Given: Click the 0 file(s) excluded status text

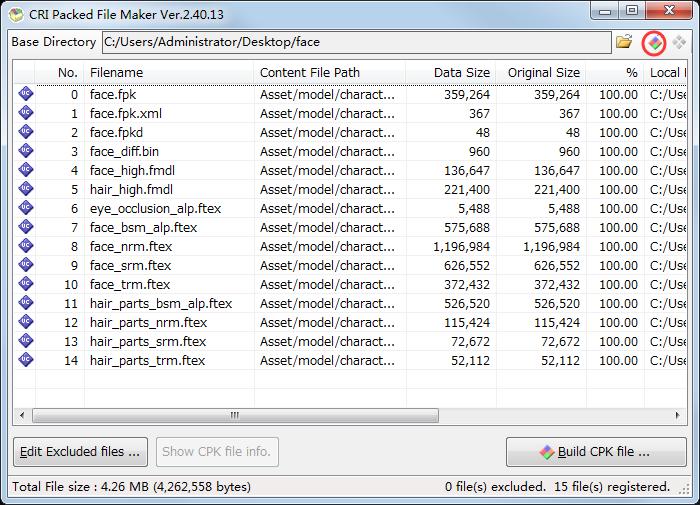Looking at the screenshot, I should pos(496,487).
